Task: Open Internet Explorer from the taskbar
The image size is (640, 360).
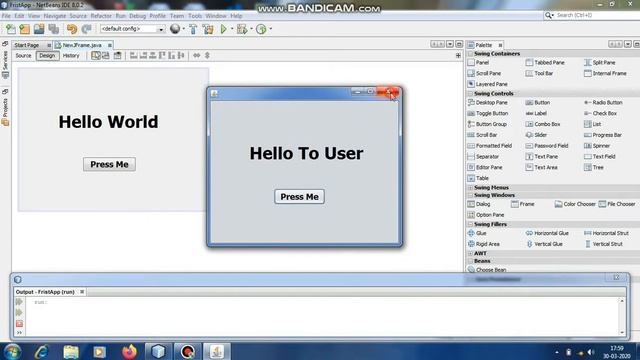Action: tap(42, 351)
